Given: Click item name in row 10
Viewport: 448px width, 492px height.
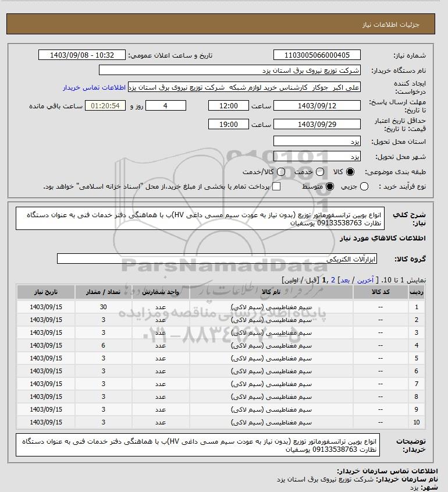Looking at the screenshot, I should (272, 422).
